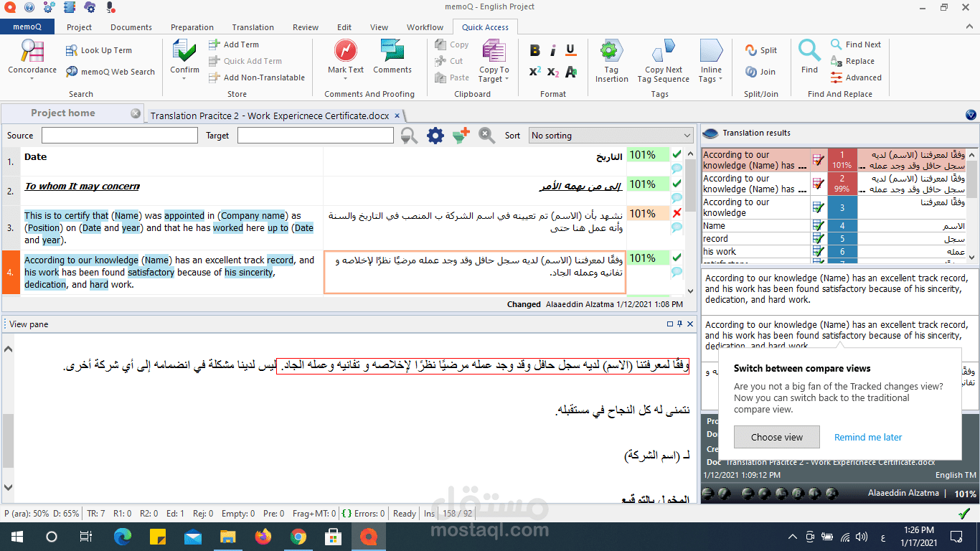The image size is (980, 551).
Task: Open Advanced find and replace
Action: (856, 77)
